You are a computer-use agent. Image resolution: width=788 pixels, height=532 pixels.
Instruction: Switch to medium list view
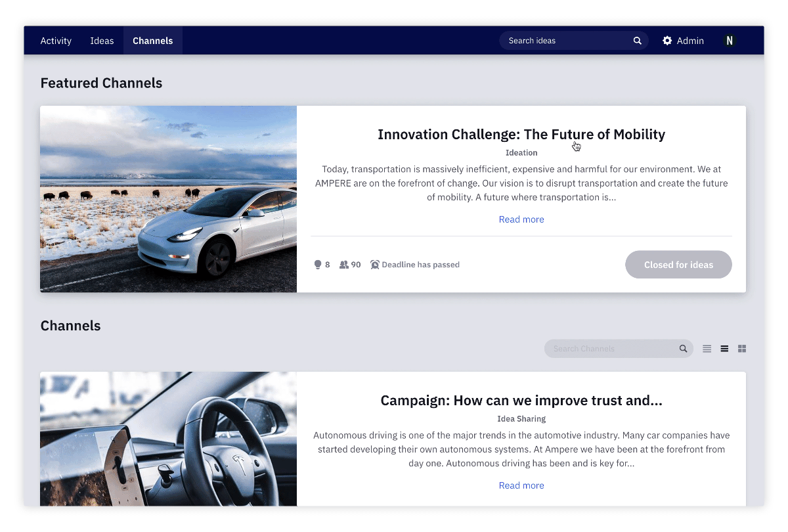click(x=724, y=349)
